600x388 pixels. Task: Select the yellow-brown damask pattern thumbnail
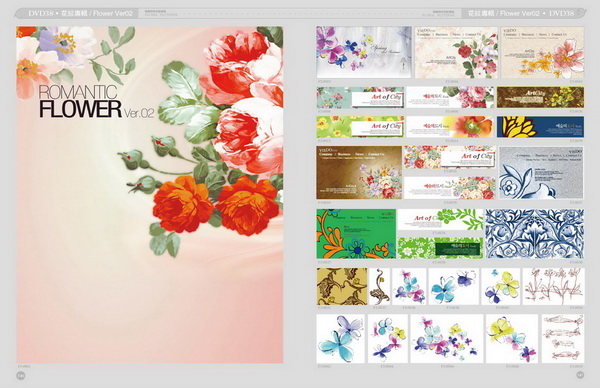(342, 286)
